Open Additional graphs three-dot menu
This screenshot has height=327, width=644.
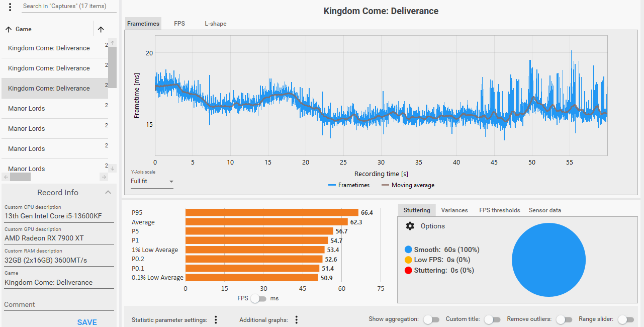pos(297,320)
